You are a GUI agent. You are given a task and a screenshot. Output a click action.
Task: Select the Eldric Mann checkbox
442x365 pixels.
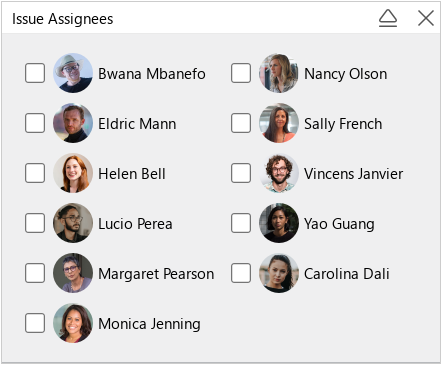pos(35,123)
